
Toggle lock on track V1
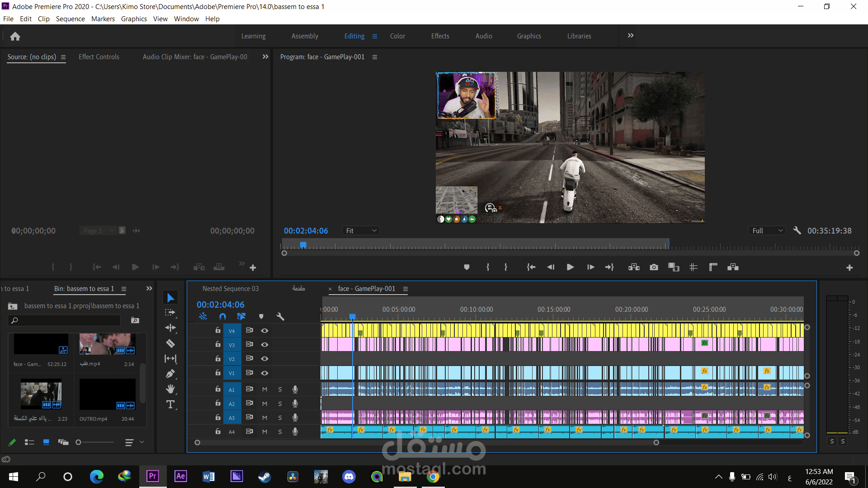[x=218, y=373]
